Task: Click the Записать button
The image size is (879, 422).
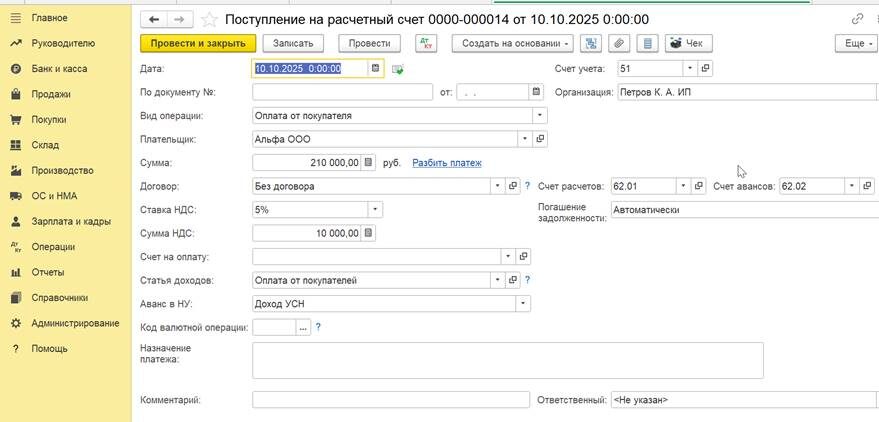Action: click(293, 44)
